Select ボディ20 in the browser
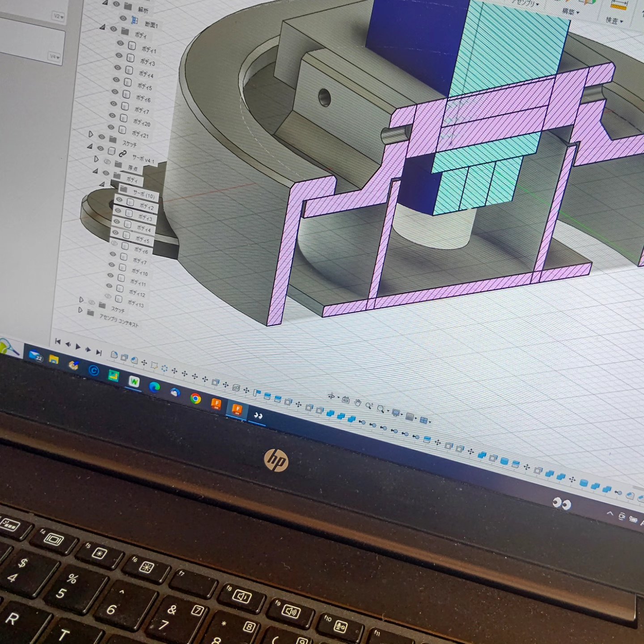The width and height of the screenshot is (644, 644). point(141,123)
